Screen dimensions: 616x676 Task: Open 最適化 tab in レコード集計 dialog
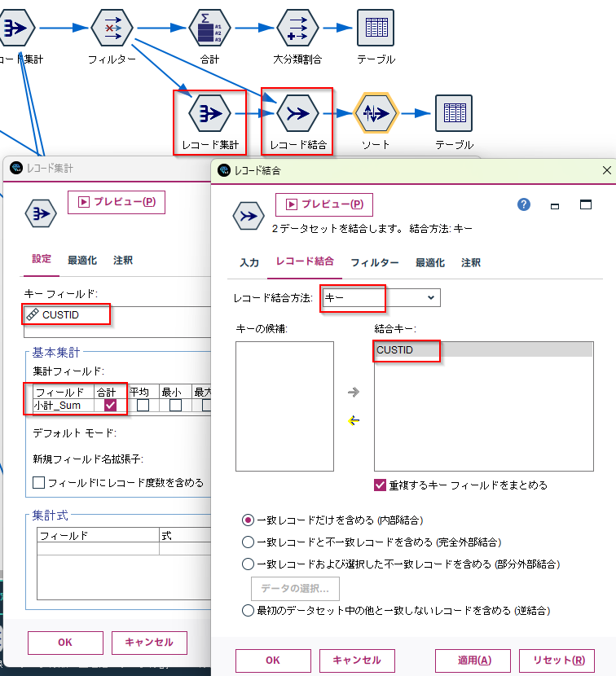point(82,260)
